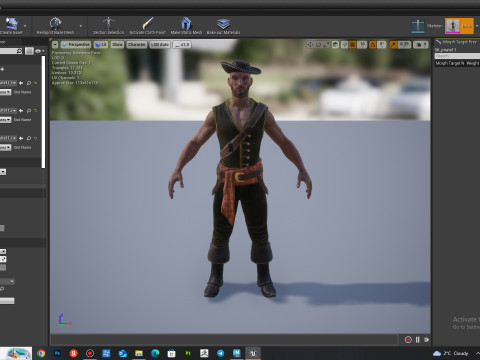Browse to third material slot asset
This screenshot has height=360, width=480.
(x=29, y=138)
